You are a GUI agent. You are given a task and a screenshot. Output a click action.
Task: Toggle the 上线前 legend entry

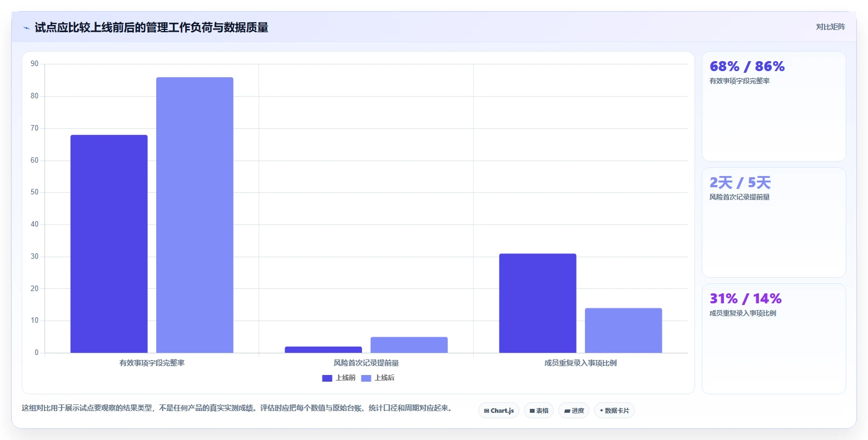[339, 378]
